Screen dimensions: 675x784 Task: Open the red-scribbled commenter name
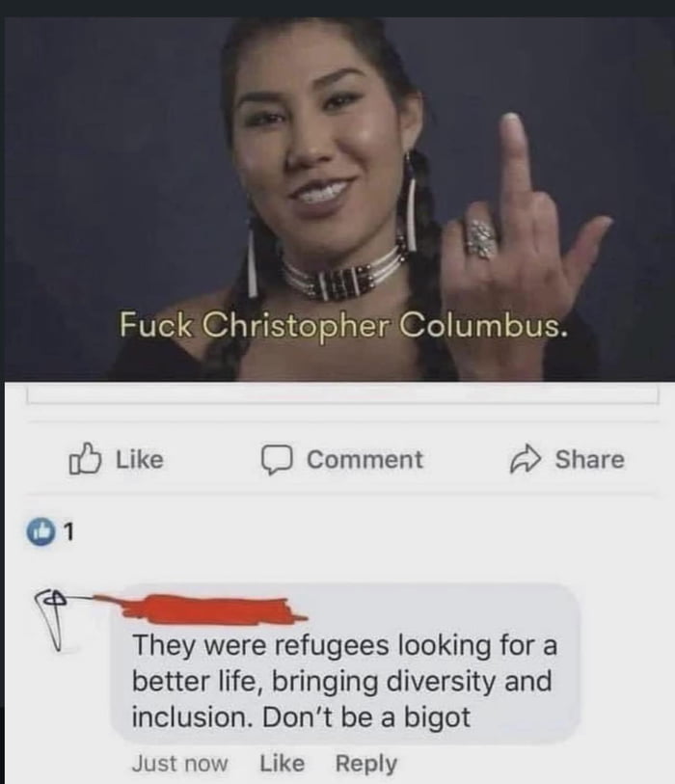point(200,609)
